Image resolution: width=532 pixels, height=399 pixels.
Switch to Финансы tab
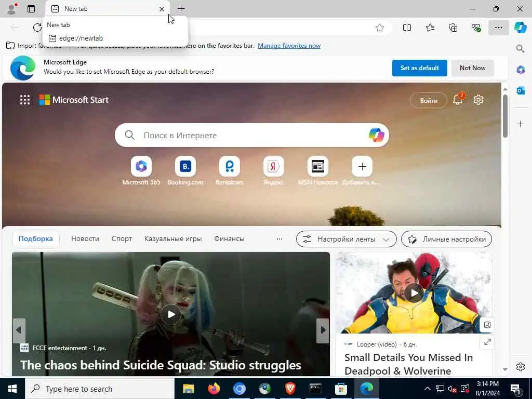click(229, 238)
